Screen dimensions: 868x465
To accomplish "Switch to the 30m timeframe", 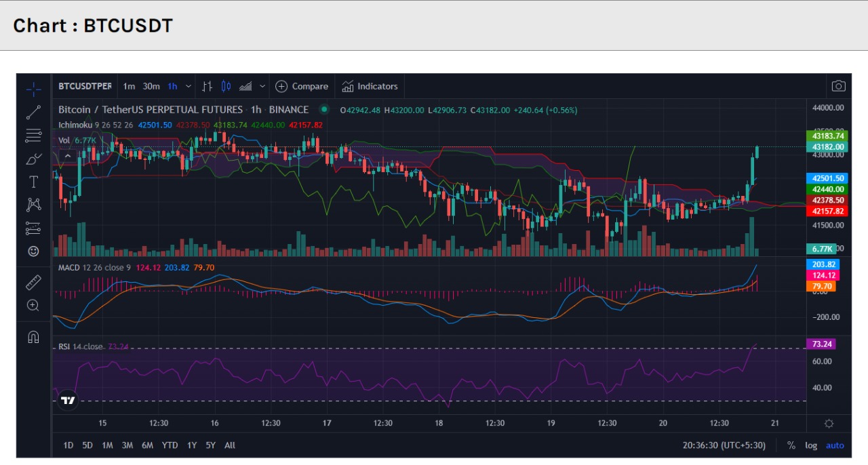I will click(151, 86).
